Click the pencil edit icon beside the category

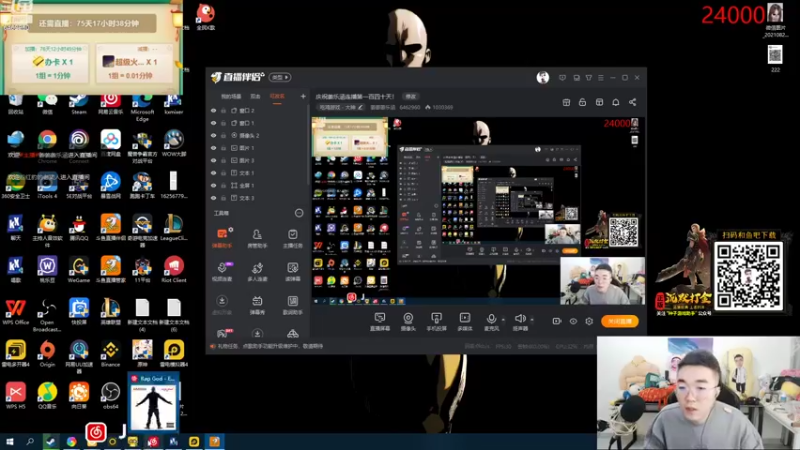point(360,107)
